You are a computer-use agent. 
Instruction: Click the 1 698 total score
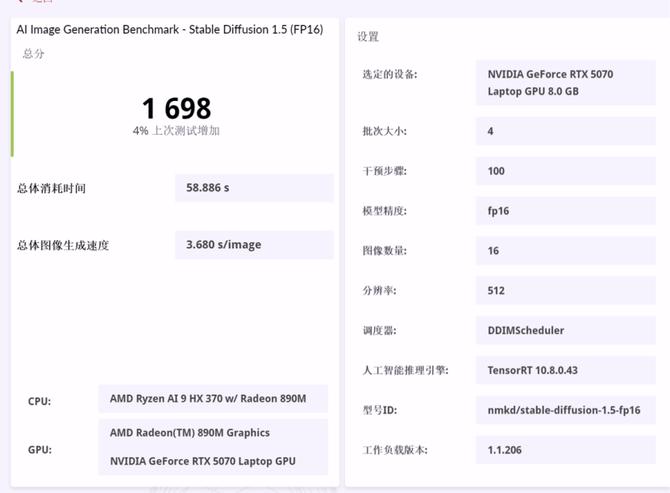176,108
